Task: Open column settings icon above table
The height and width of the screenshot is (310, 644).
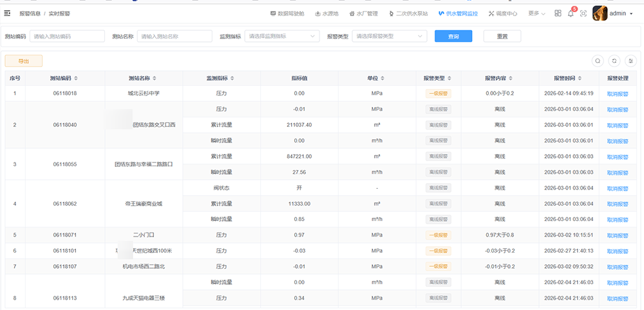Action: click(631, 61)
